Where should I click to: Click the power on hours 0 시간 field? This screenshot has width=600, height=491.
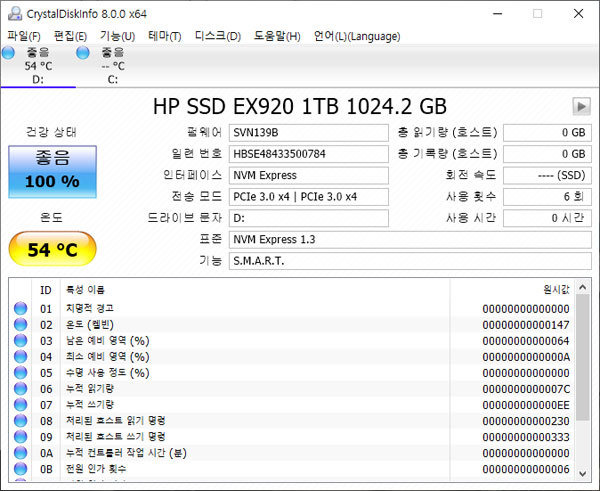547,218
